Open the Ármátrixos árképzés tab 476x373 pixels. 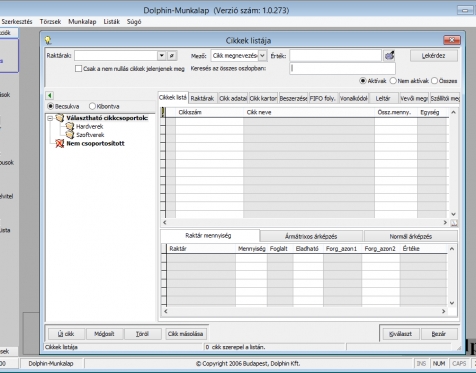pyautogui.click(x=311, y=236)
